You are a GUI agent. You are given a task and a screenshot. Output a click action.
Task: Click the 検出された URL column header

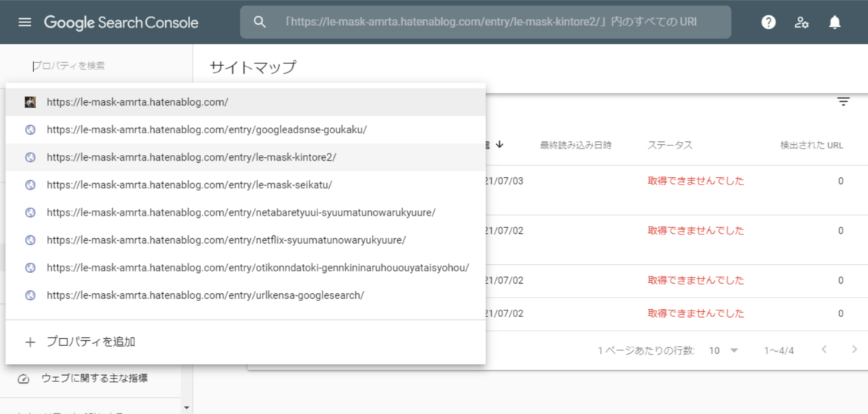click(x=812, y=145)
